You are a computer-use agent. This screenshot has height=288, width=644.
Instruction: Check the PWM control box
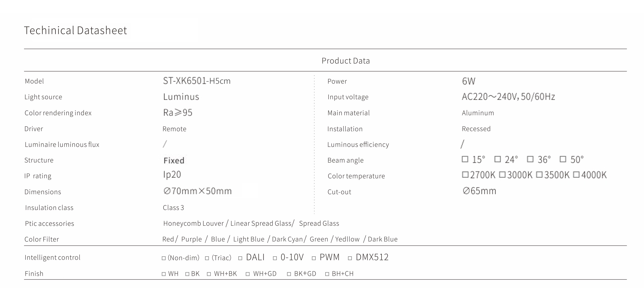[314, 258]
